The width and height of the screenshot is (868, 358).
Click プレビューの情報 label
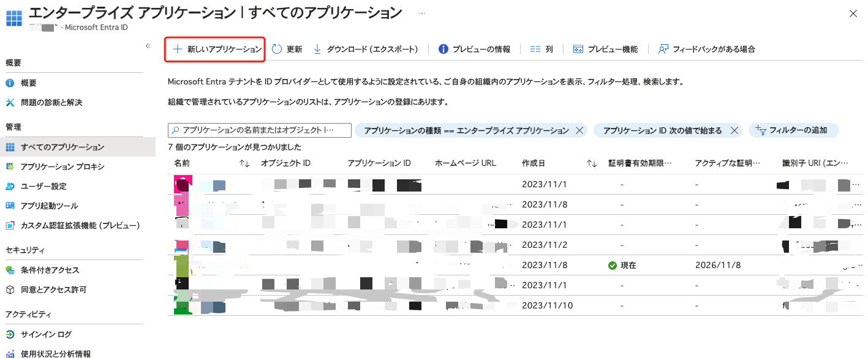coord(481,50)
